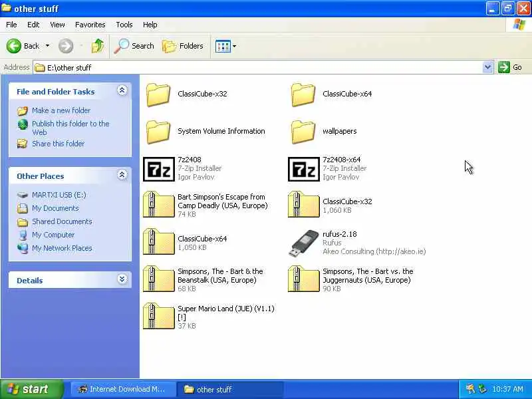The image size is (532, 399).
Task: Click Publish this folder to the Web
Action: tap(70, 128)
